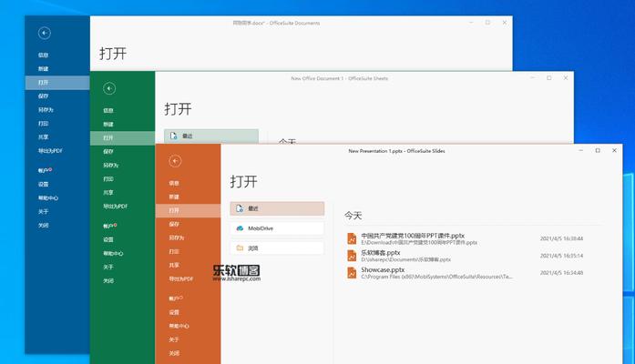Viewport: 635px width, 364px height.
Task: Open 信息 in Documents blue sidebar
Action: pyautogui.click(x=44, y=55)
